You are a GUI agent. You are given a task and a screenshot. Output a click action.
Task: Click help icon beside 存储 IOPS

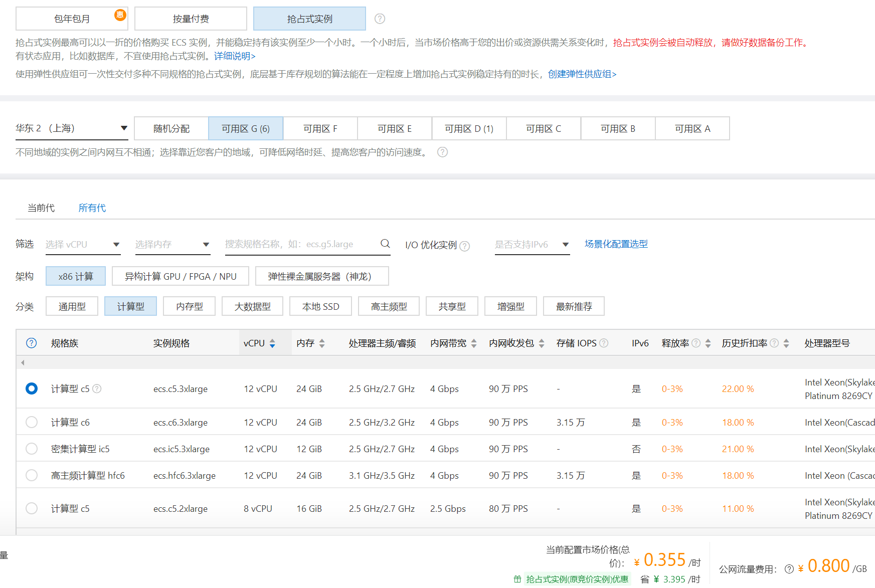click(604, 343)
